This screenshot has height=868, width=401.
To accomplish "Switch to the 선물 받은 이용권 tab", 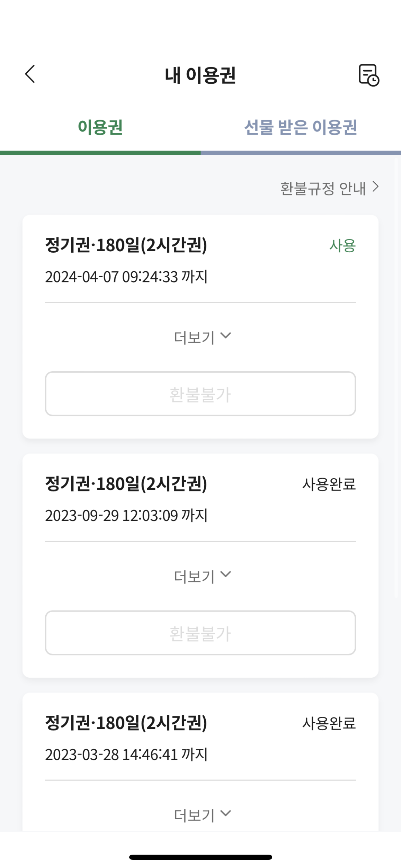I will pyautogui.click(x=301, y=128).
